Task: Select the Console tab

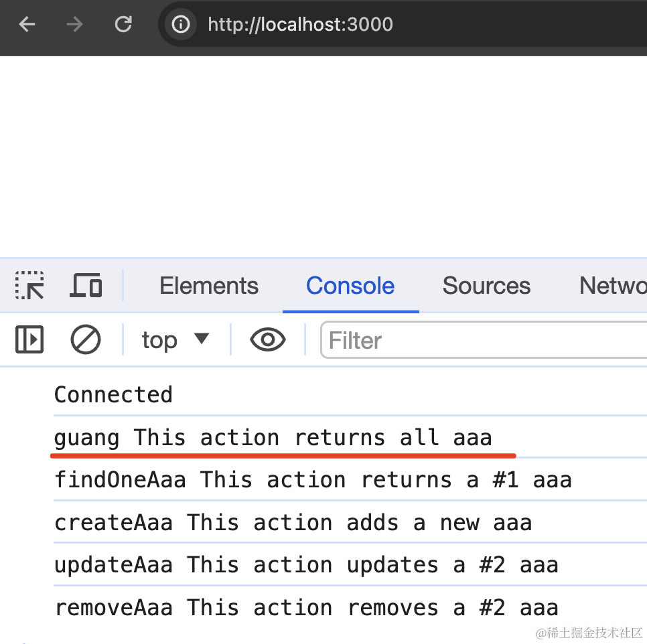Action: point(350,286)
